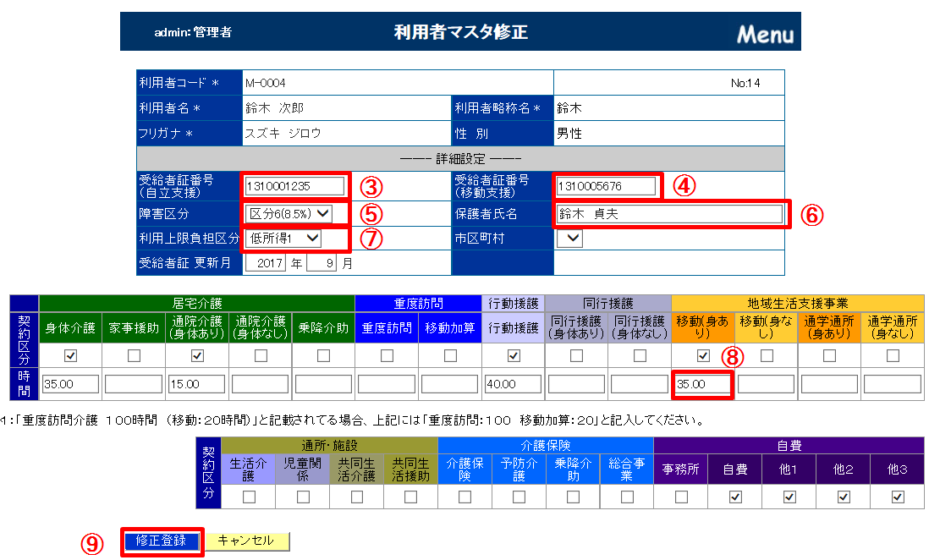The height and width of the screenshot is (560, 929).
Task: Click the 受給者証 更新月 year field
Action: pyautogui.click(x=267, y=263)
